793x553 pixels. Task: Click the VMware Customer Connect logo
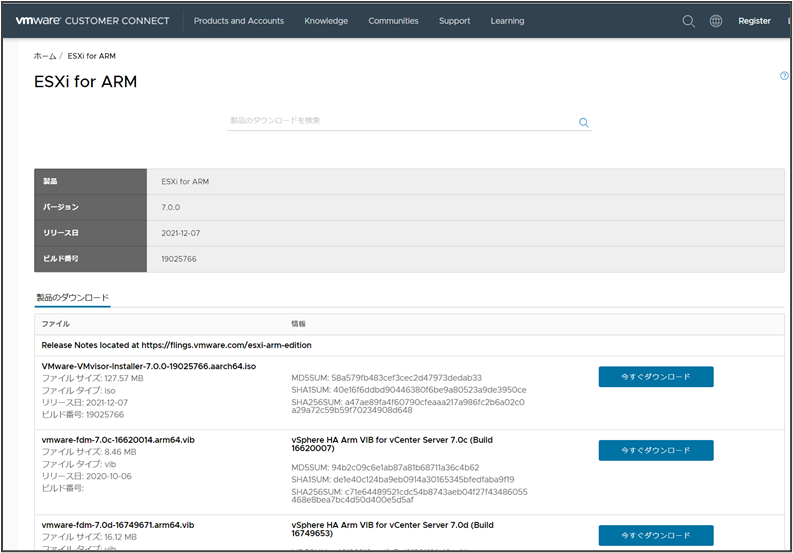pyautogui.click(x=93, y=21)
